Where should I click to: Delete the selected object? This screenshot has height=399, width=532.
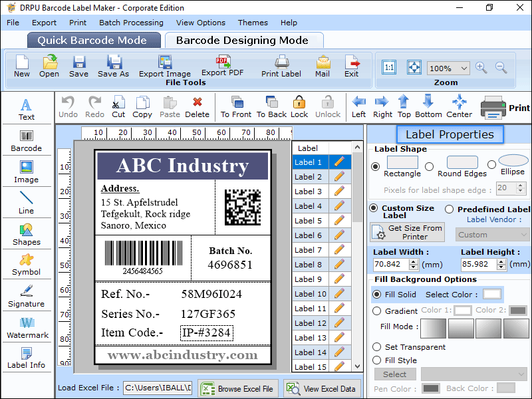[x=197, y=107]
